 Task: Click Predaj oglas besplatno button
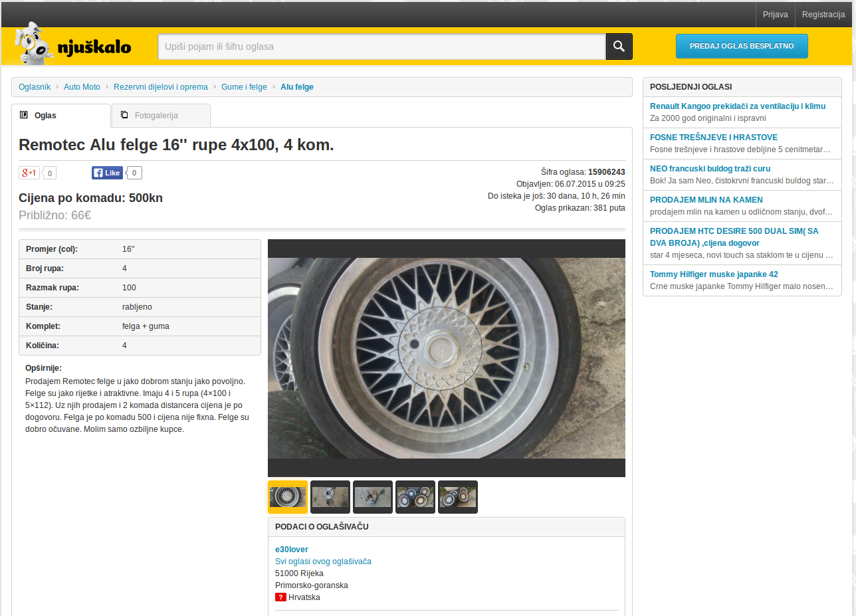tap(742, 47)
